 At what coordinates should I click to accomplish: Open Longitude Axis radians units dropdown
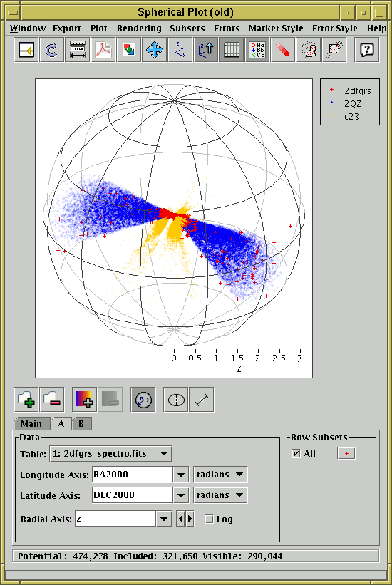[x=220, y=475]
